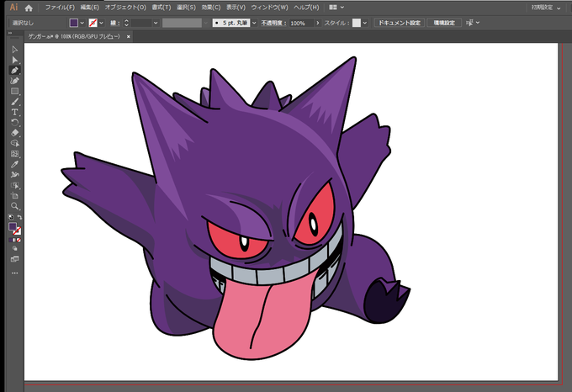Select the Free Transform selection tool
The width and height of the screenshot is (572, 392).
click(14, 185)
